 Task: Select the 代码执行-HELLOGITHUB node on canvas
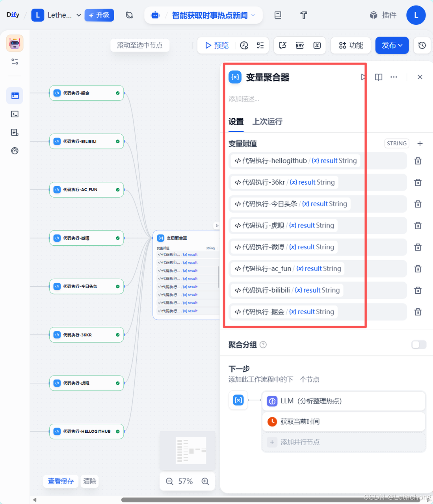(x=87, y=432)
